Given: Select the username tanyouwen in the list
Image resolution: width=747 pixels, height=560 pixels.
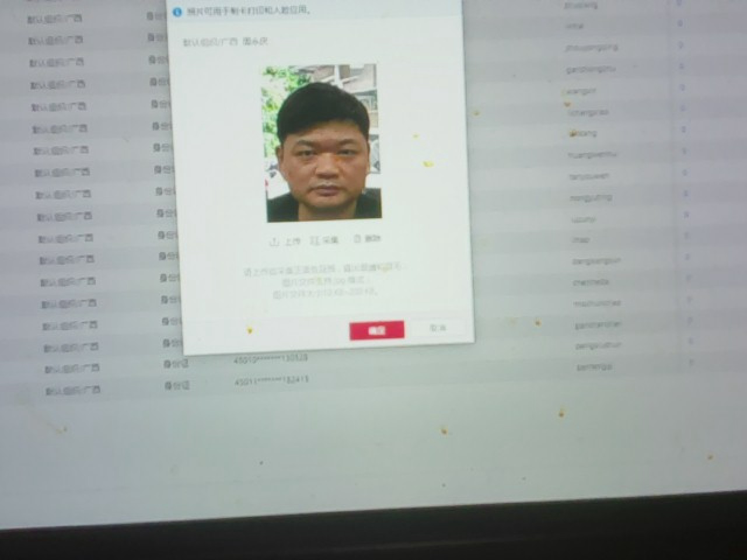Looking at the screenshot, I should point(589,176).
